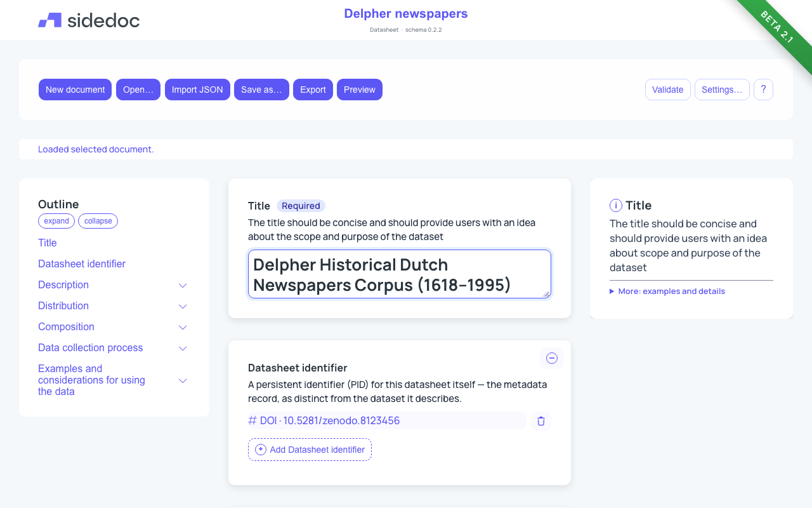Open the help question mark button
The image size is (812, 508).
coord(763,90)
